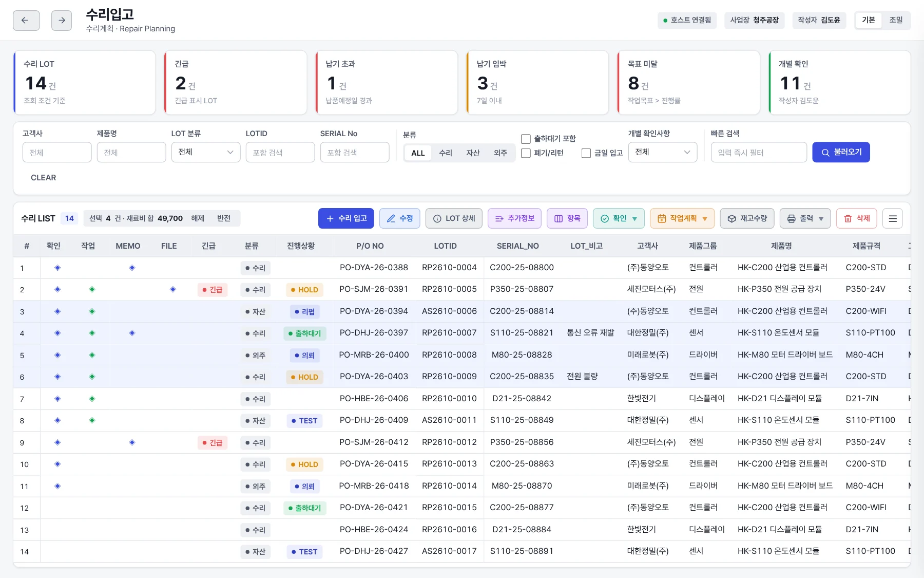Open 재고수량 stock quantity
The height and width of the screenshot is (578, 924).
tap(747, 218)
